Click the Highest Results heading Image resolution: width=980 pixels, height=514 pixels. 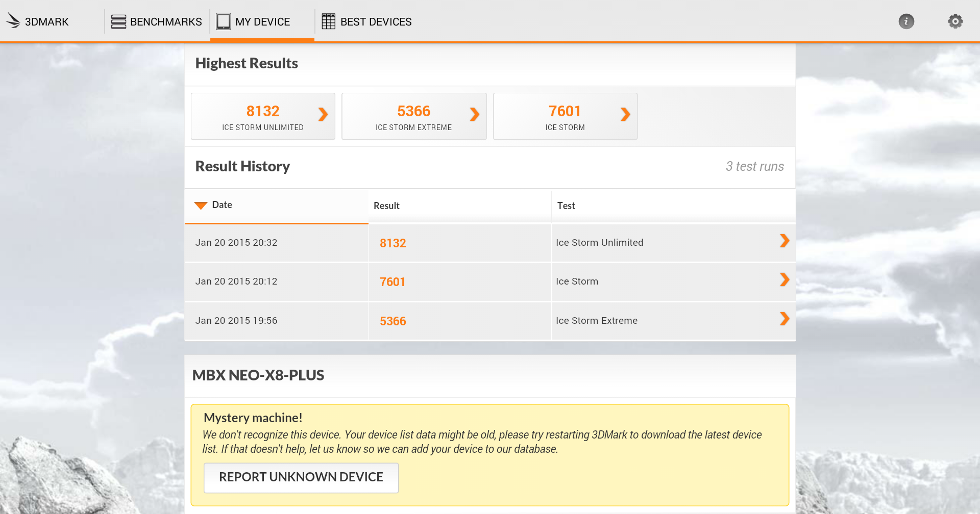[x=247, y=63]
